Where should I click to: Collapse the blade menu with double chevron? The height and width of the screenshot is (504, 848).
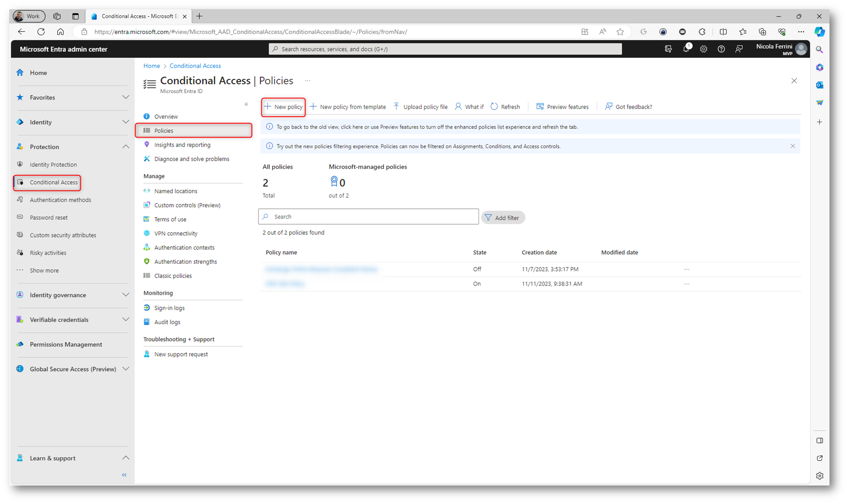click(246, 104)
